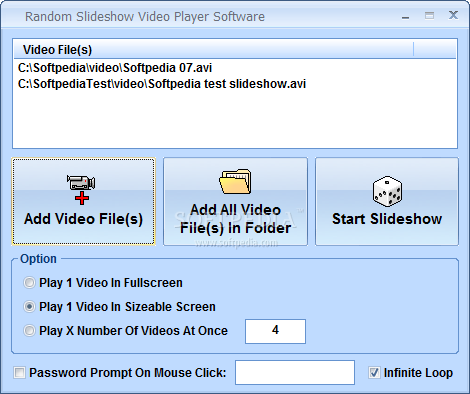Click the Add Video File(s) button

[x=83, y=201]
